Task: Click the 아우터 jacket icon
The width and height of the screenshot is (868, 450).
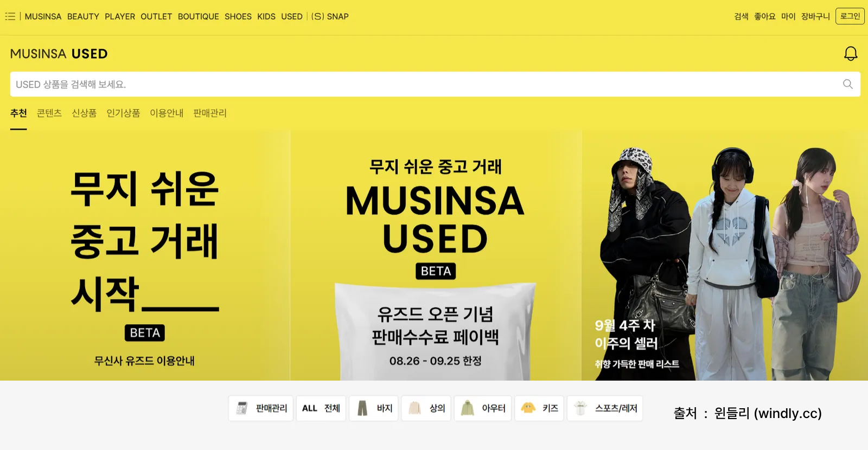Action: point(468,408)
